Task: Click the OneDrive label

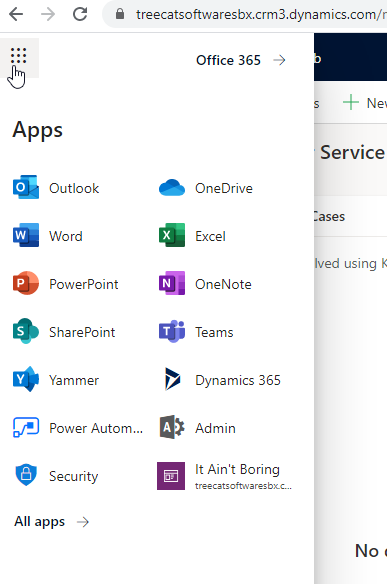Action: point(224,188)
